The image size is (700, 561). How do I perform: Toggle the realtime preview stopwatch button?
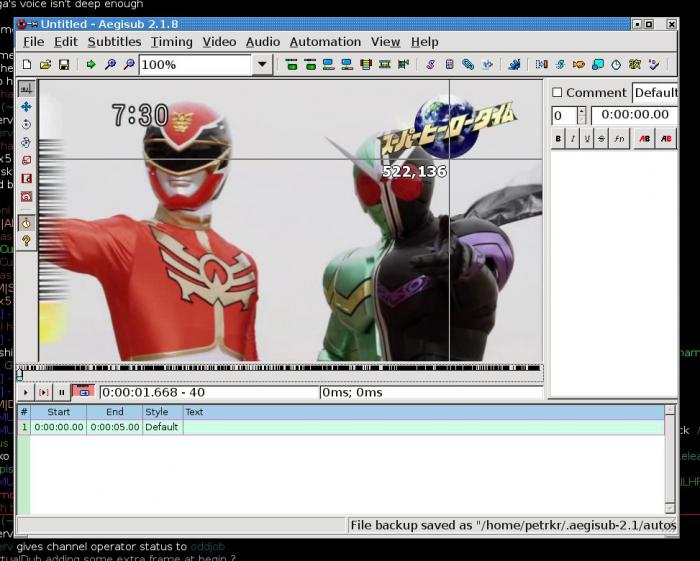point(26,223)
